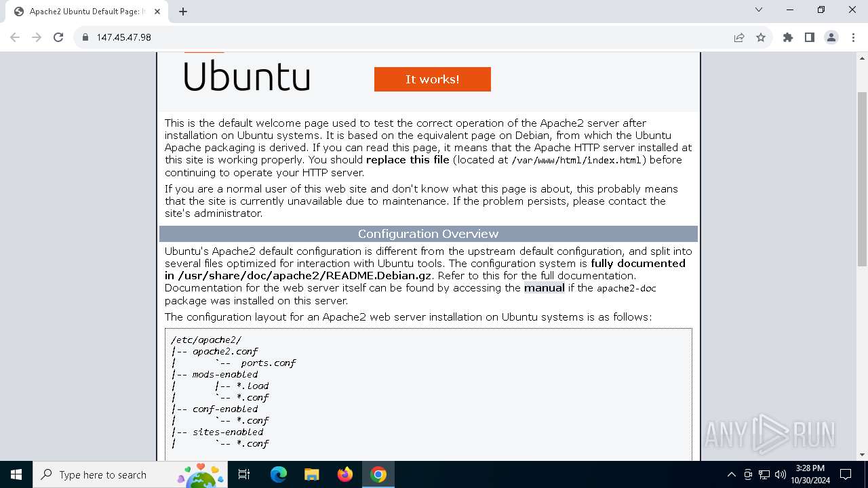Click the ports.conf tree line
Screen dimensions: 868x488
coord(269,363)
